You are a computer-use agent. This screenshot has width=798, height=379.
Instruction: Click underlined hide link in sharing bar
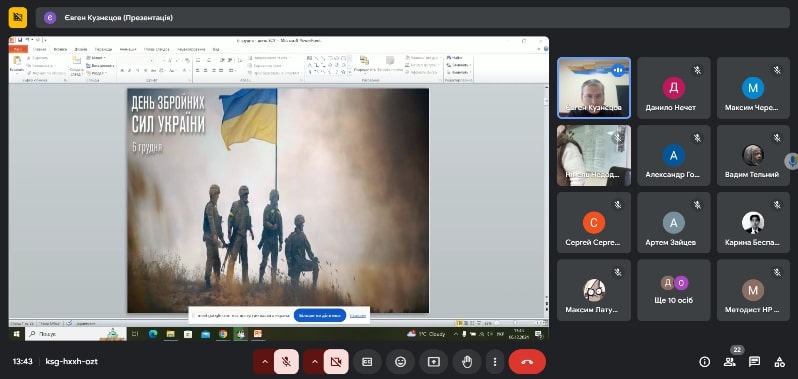coord(358,315)
